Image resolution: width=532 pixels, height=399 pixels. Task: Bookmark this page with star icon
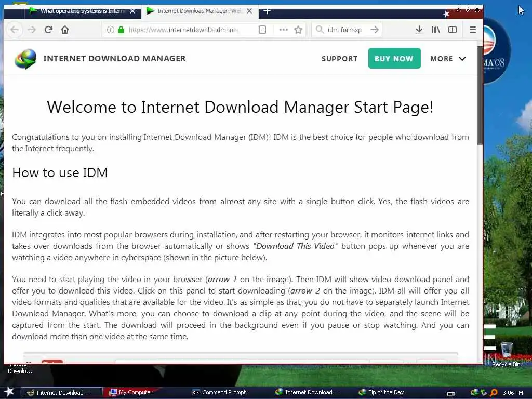[298, 30]
